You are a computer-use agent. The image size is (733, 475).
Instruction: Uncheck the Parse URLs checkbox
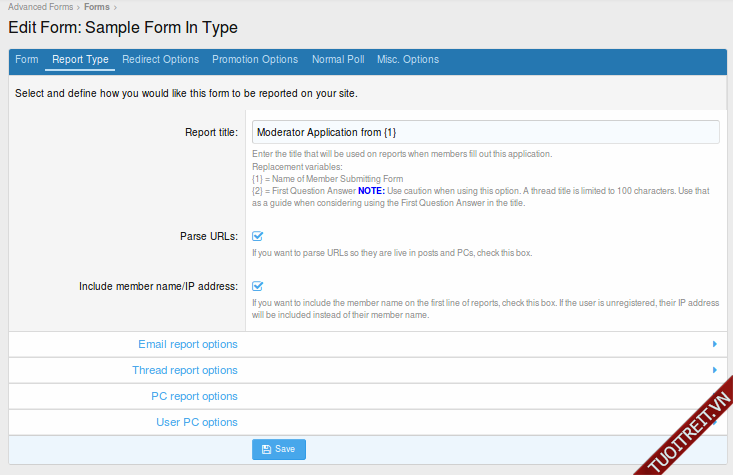pyautogui.click(x=257, y=237)
